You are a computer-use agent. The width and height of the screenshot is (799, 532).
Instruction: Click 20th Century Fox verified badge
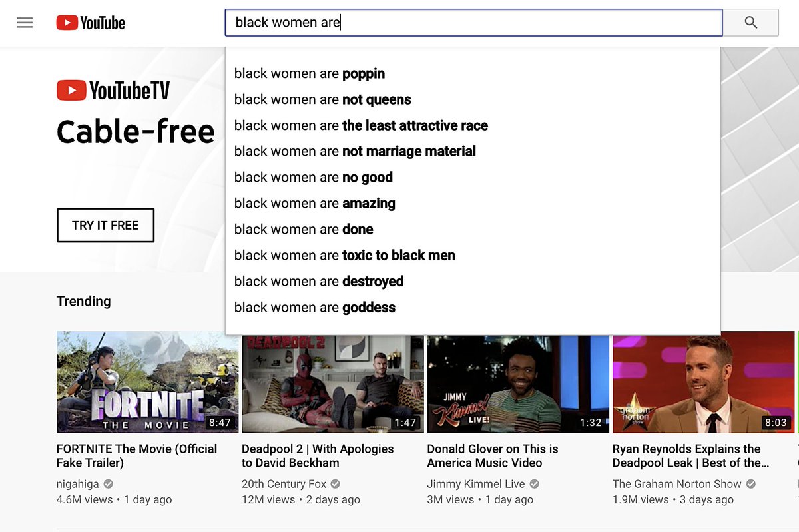coord(336,484)
